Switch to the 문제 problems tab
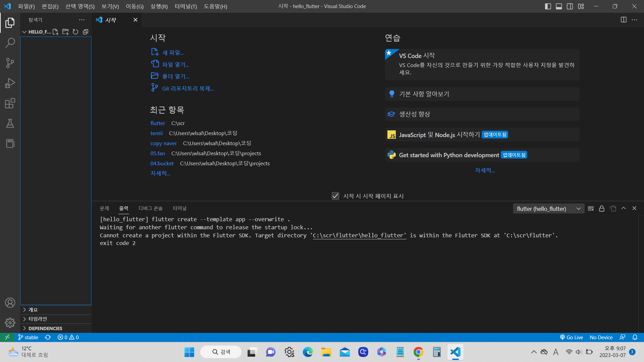This screenshot has width=644, height=362. tap(104, 208)
